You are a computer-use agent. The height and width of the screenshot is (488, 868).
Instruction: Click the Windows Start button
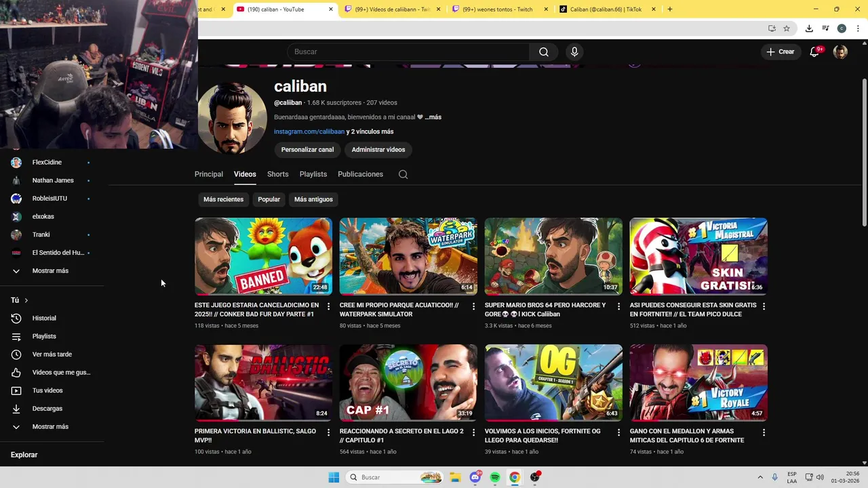click(334, 477)
